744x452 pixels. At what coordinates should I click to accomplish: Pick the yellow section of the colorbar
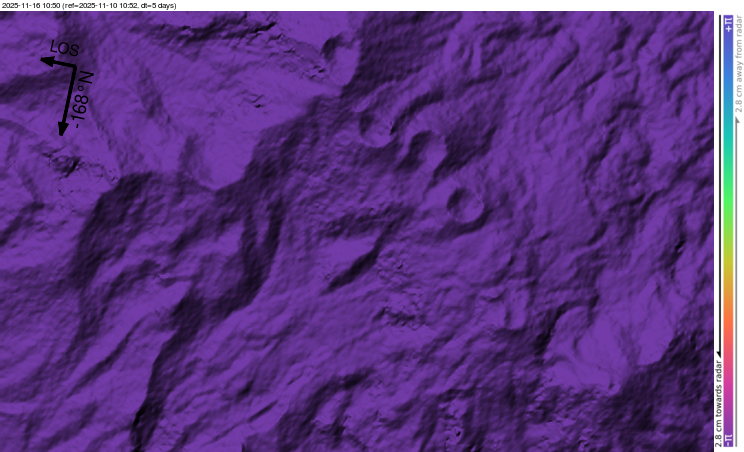[728, 245]
